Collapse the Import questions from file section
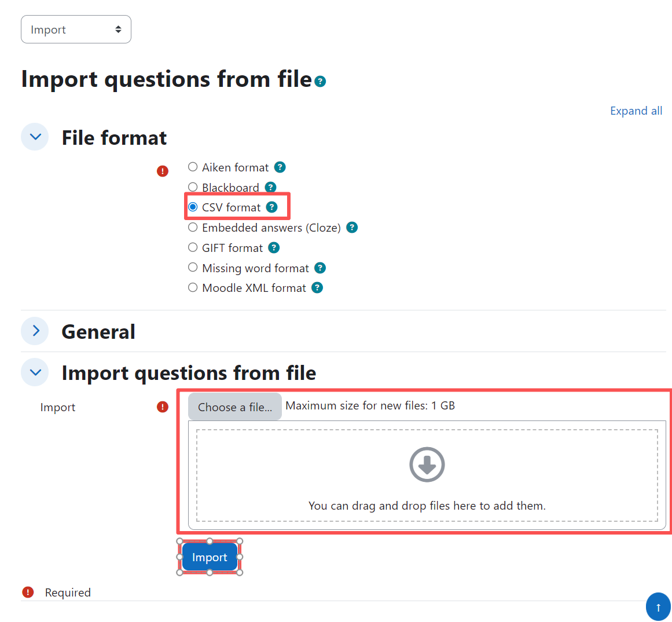 (34, 372)
